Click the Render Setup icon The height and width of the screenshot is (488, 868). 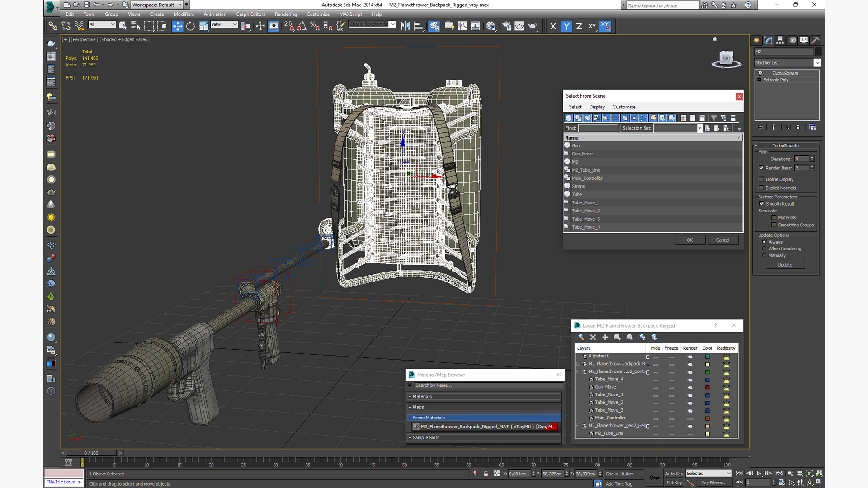(x=506, y=26)
